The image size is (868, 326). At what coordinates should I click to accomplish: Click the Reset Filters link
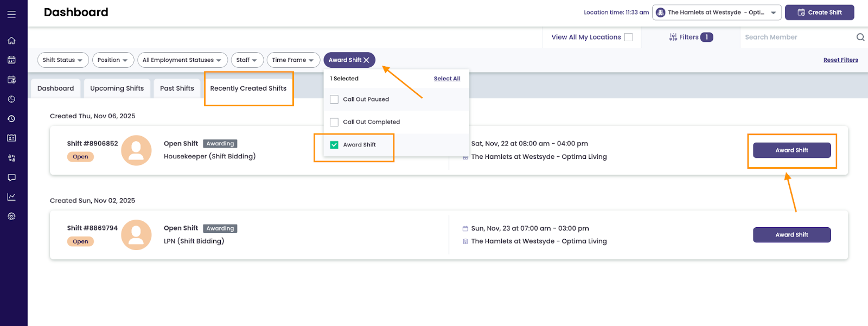840,60
